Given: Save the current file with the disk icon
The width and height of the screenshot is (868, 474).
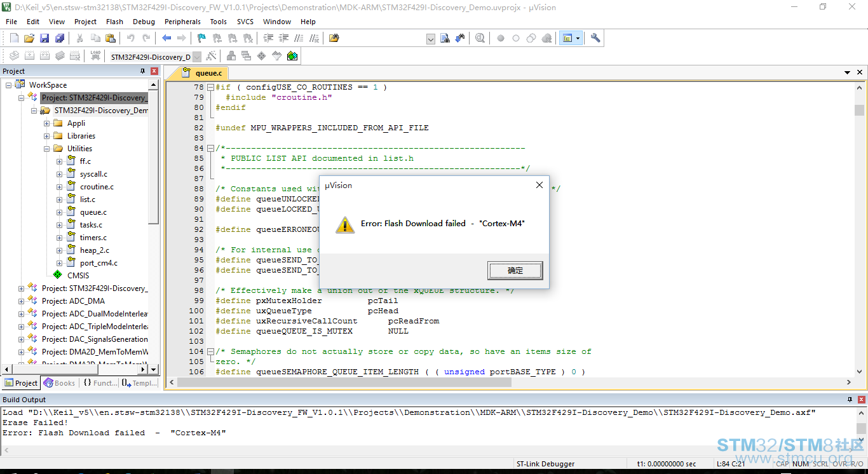Looking at the screenshot, I should pos(44,38).
